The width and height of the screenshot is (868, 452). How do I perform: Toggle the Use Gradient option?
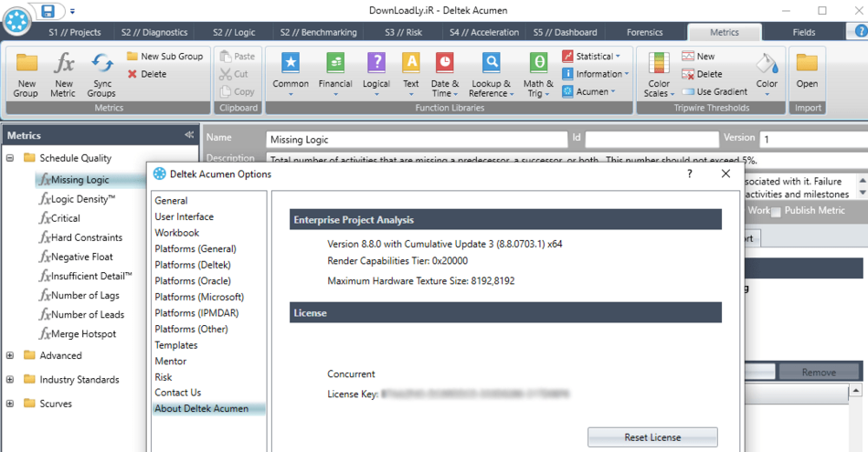click(715, 91)
